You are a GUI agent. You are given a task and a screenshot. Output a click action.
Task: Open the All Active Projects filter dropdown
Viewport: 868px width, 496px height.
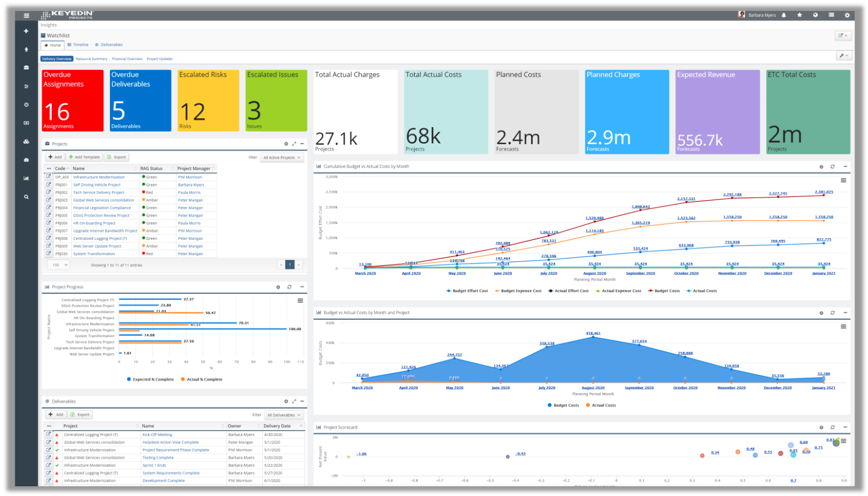click(x=282, y=158)
